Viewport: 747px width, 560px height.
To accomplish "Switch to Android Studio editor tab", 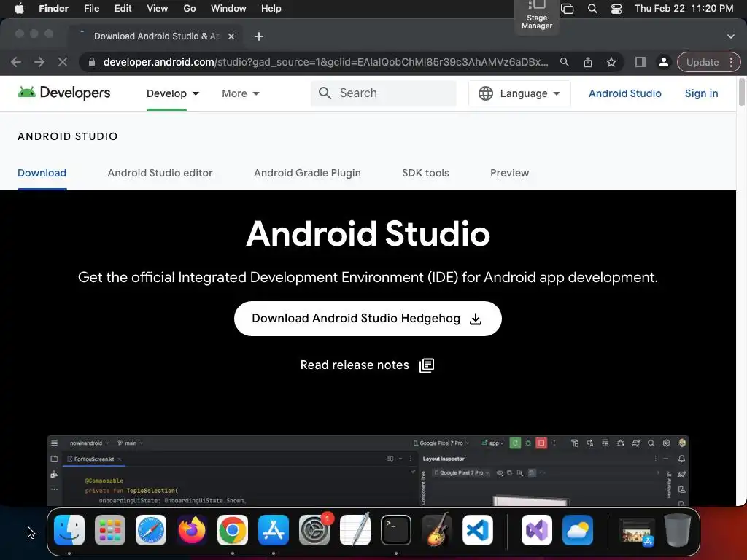I will (x=160, y=173).
